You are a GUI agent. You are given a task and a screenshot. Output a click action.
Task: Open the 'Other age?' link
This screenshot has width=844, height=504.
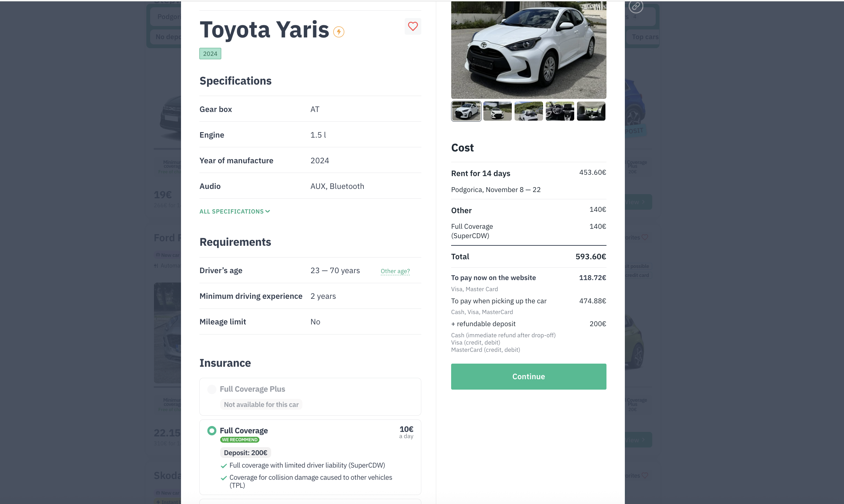[395, 271]
